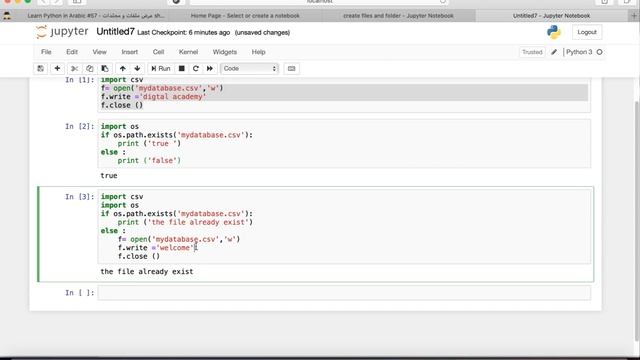Open the Kernel menu
This screenshot has width=640, height=360.
(188, 52)
